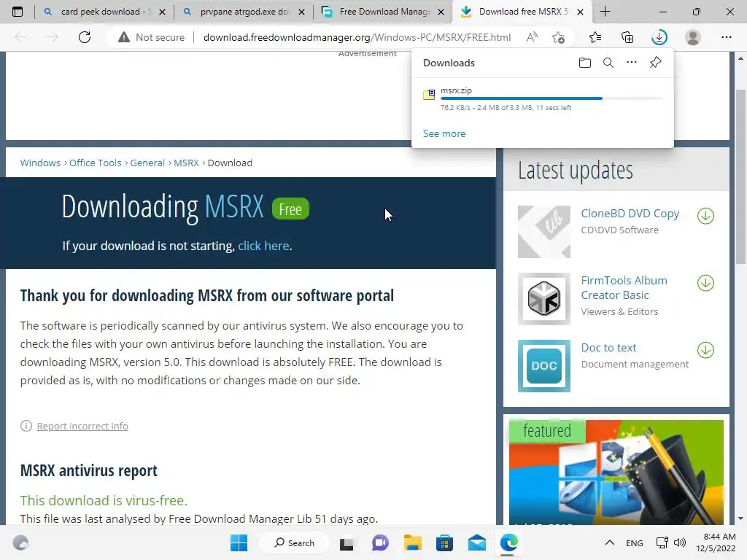The width and height of the screenshot is (747, 560).
Task: Open Read aloud icon in address bar
Action: (532, 37)
